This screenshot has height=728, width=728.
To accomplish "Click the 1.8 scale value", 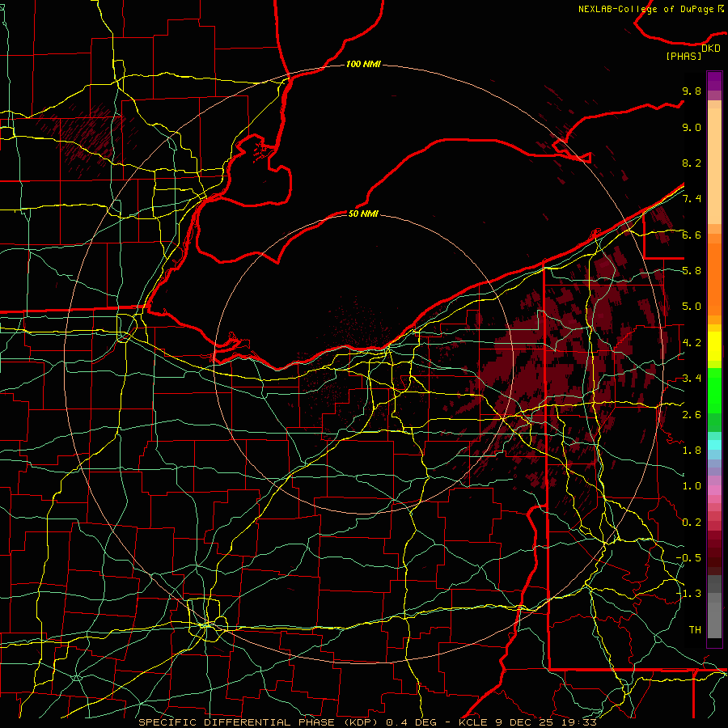I will [692, 451].
